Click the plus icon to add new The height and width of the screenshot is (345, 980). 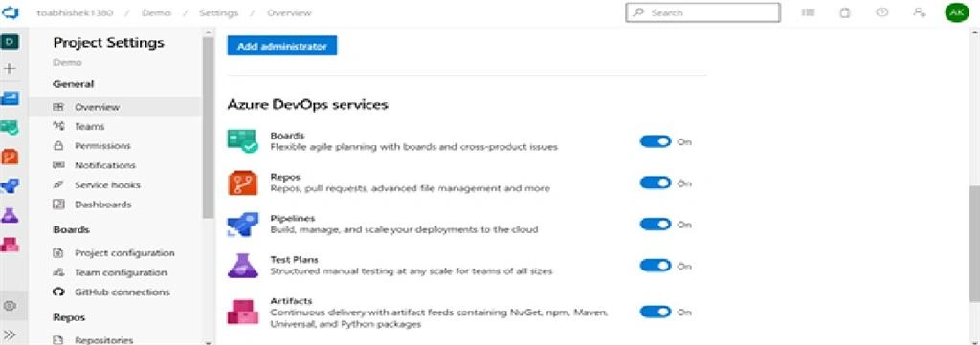(x=10, y=69)
